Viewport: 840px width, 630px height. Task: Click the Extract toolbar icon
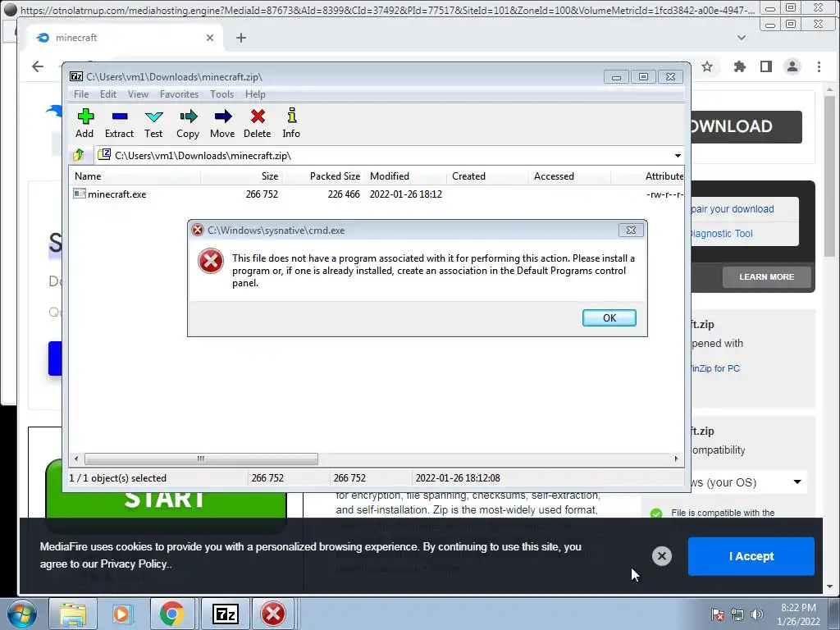coord(119,123)
